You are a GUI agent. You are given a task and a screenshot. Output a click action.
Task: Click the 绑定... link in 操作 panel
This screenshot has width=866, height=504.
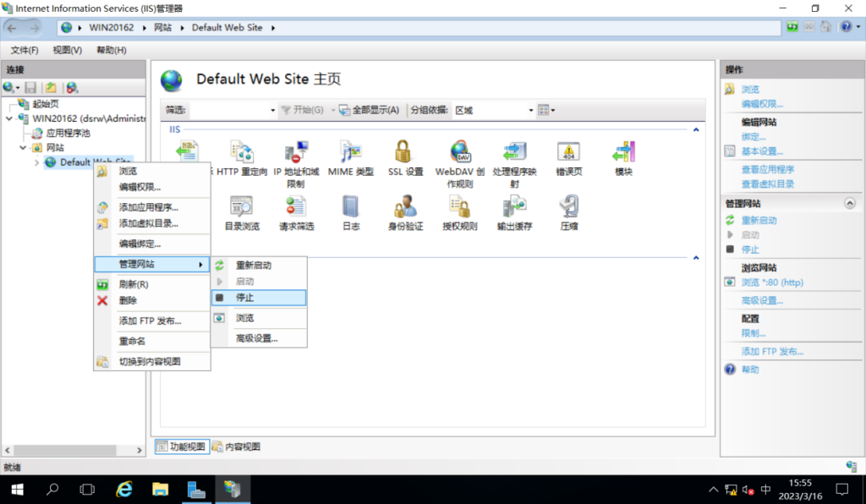(x=754, y=137)
